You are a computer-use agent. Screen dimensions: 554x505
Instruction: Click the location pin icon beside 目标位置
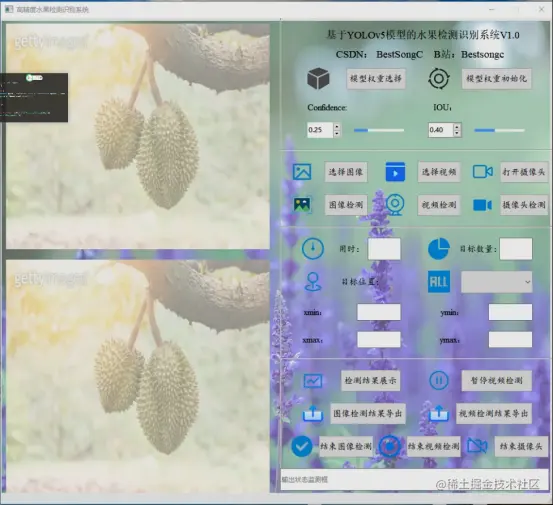tap(313, 282)
